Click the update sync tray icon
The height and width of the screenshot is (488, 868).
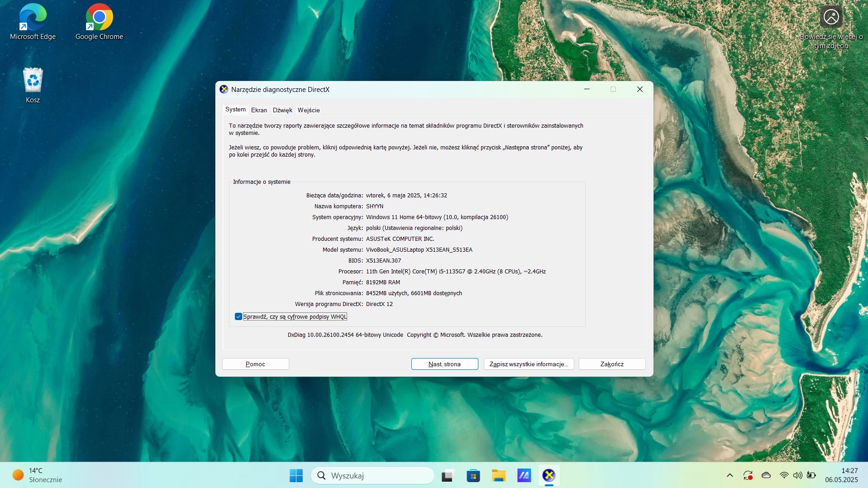tap(748, 475)
